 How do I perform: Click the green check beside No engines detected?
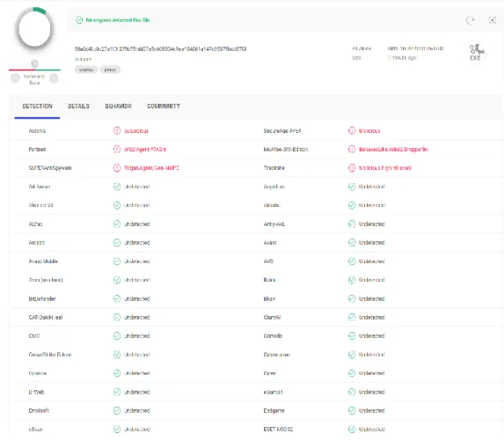pyautogui.click(x=79, y=20)
